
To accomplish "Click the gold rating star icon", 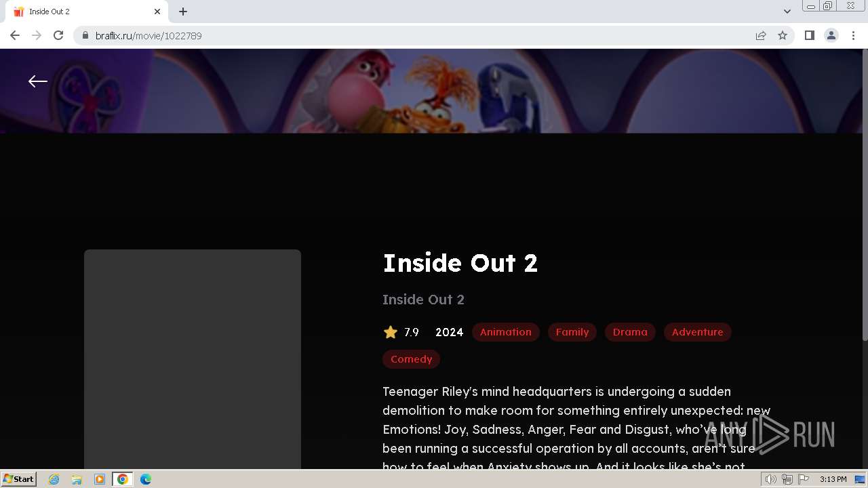I will click(x=391, y=332).
